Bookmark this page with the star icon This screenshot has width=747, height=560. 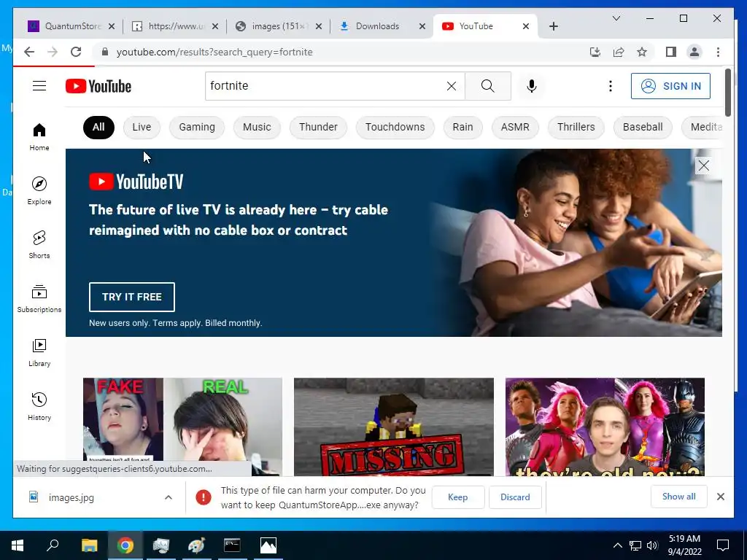[x=642, y=52]
